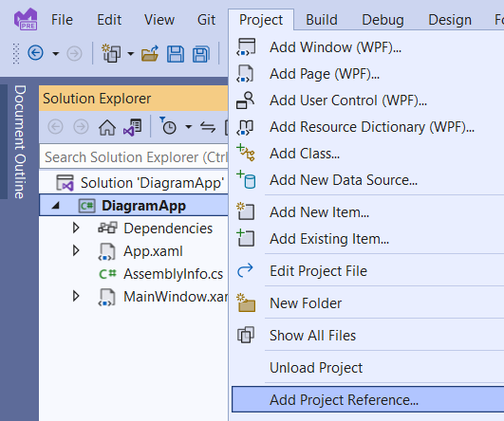504x421 pixels.
Task: Expand the Dependencies node
Action: click(76, 228)
